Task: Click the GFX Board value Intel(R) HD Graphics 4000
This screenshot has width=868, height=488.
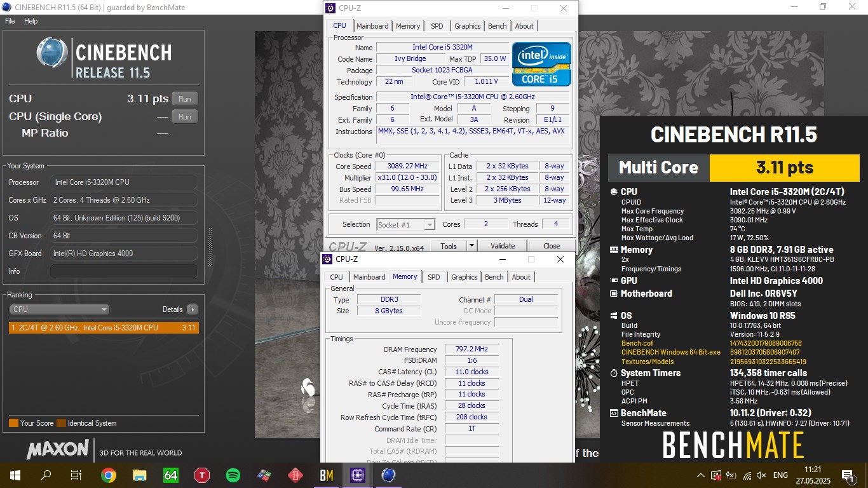Action: click(x=123, y=254)
